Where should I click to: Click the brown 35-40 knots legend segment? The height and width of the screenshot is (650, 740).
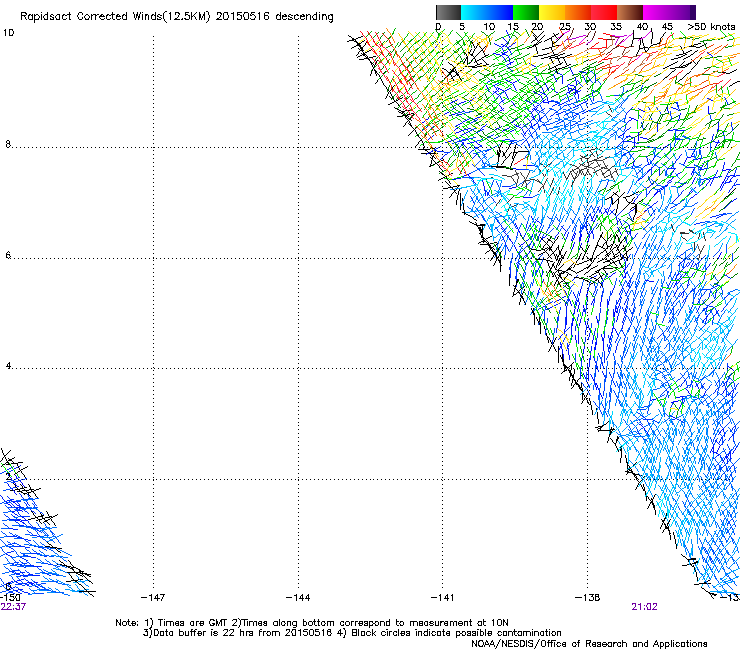point(630,12)
